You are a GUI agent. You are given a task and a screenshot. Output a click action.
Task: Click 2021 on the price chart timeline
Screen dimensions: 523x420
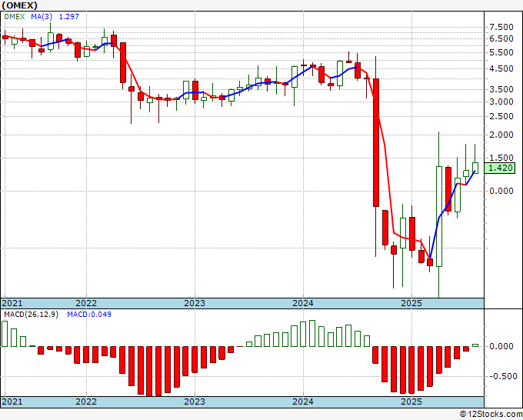click(x=12, y=303)
